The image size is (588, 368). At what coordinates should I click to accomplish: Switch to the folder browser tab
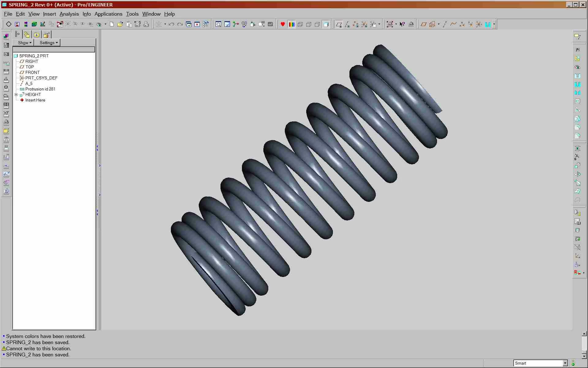[x=27, y=35]
